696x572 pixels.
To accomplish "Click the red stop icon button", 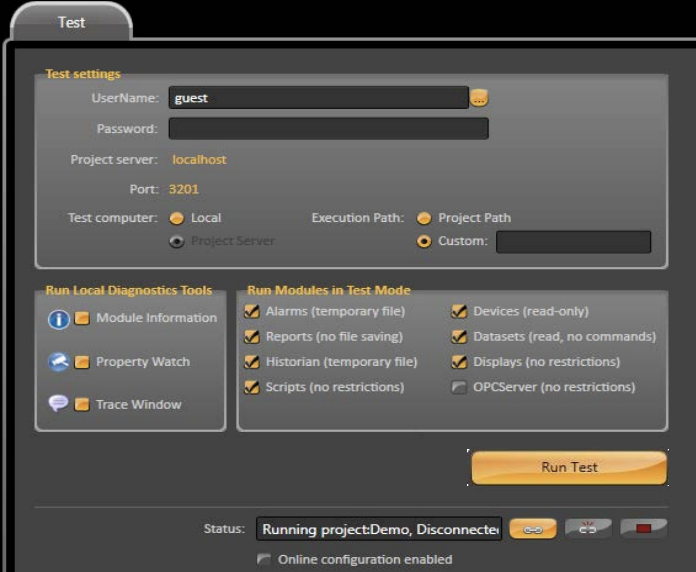I will coord(643,529).
